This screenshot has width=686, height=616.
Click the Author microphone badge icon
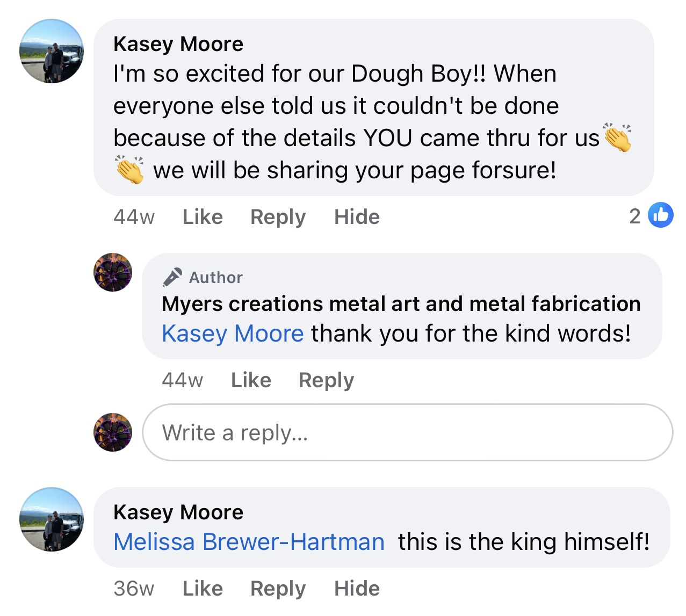172,277
